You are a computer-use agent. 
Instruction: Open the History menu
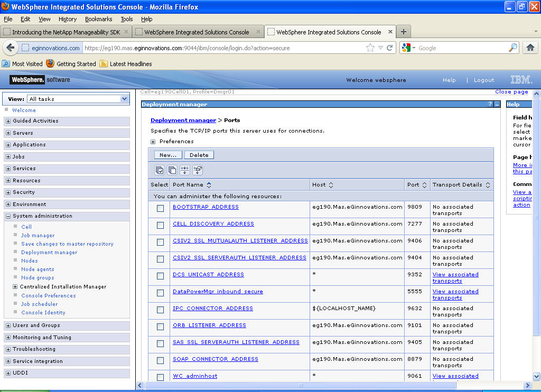(x=68, y=19)
